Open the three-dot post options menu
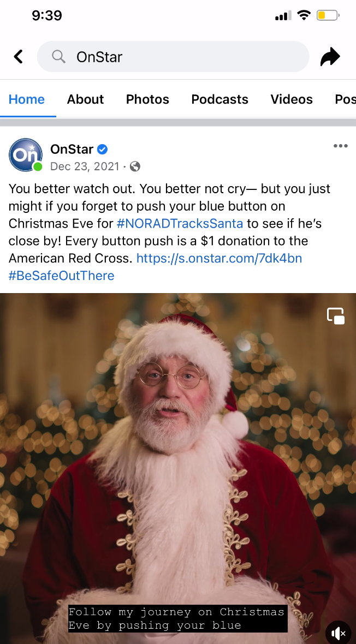This screenshot has height=644, width=356. 340,146
